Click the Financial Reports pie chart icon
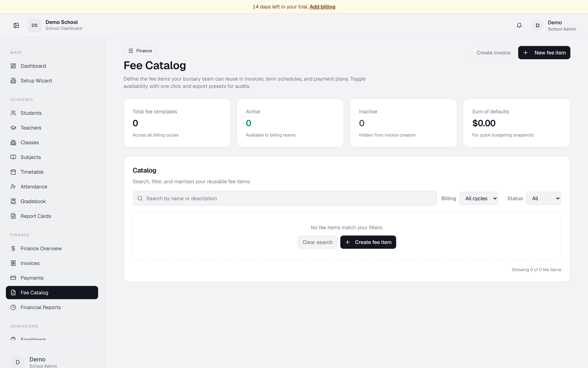 click(13, 307)
